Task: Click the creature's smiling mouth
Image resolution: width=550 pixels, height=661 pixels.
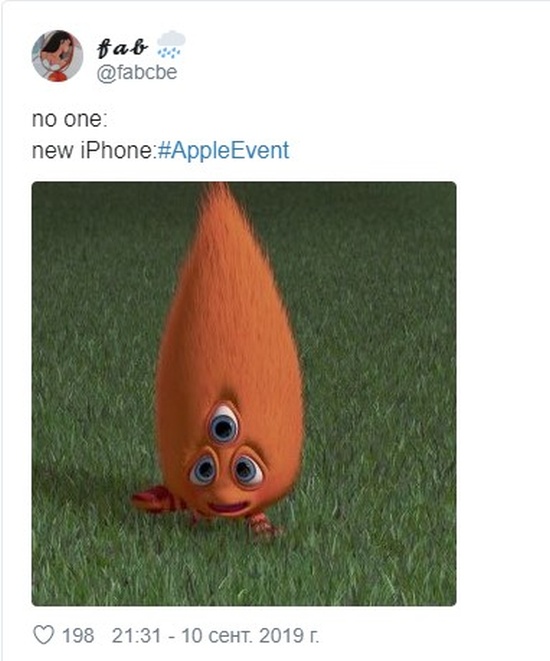Action: (x=228, y=507)
